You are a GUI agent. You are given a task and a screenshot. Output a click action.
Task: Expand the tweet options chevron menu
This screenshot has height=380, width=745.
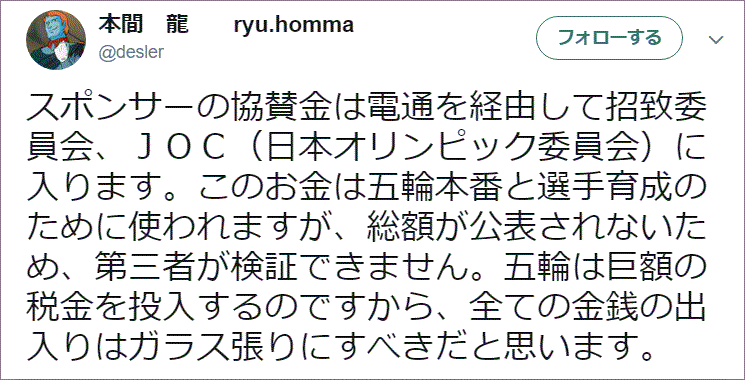click(716, 39)
